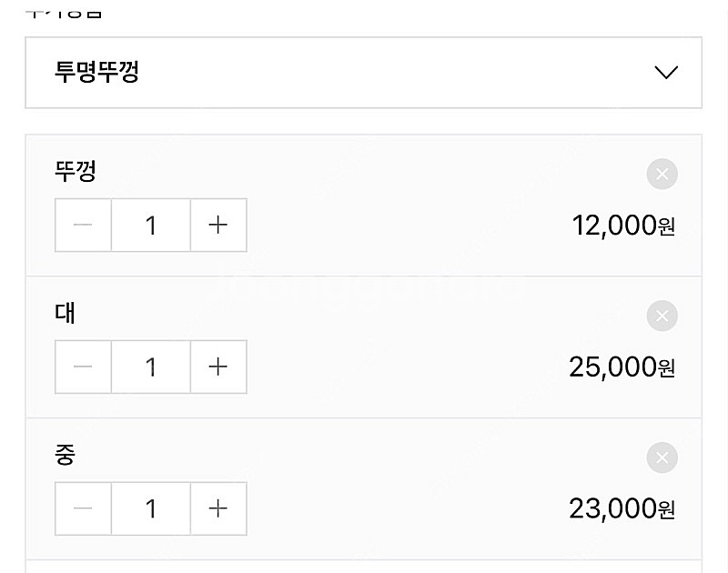
Task: Click the minus icon for 중
Action: [x=83, y=508]
